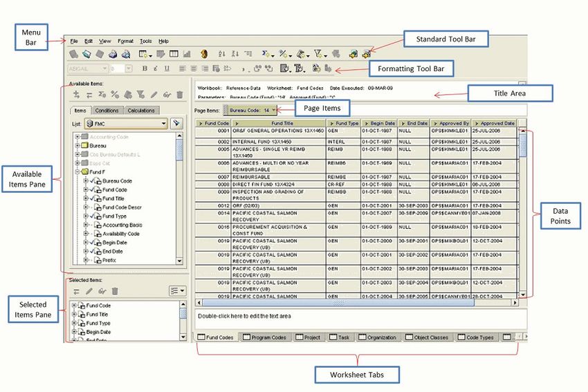Viewport: 588px width, 392px height.
Task: Expand the Bureau folder in tree
Action: pos(77,146)
